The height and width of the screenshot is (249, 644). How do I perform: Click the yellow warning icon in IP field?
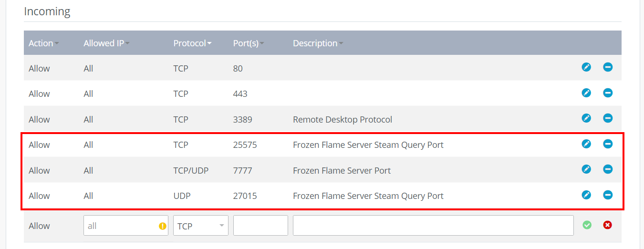point(162,226)
